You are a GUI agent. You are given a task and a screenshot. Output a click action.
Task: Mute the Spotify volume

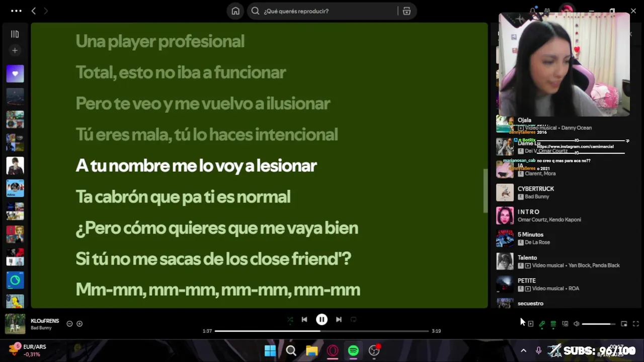click(577, 324)
